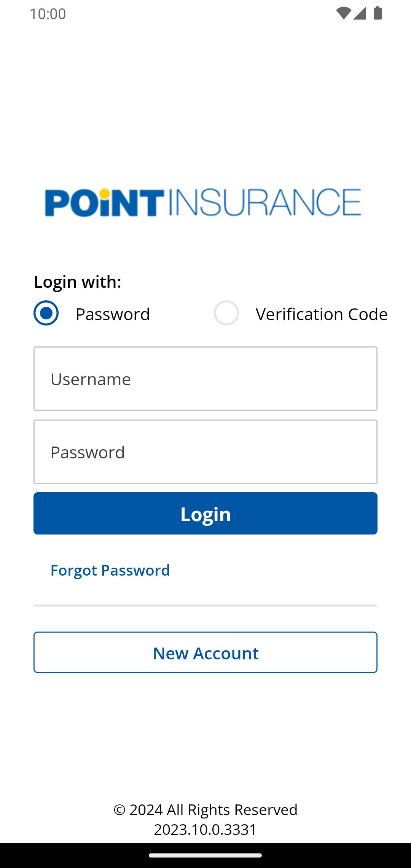
Task: Open the Forgot Password link
Action: [110, 570]
